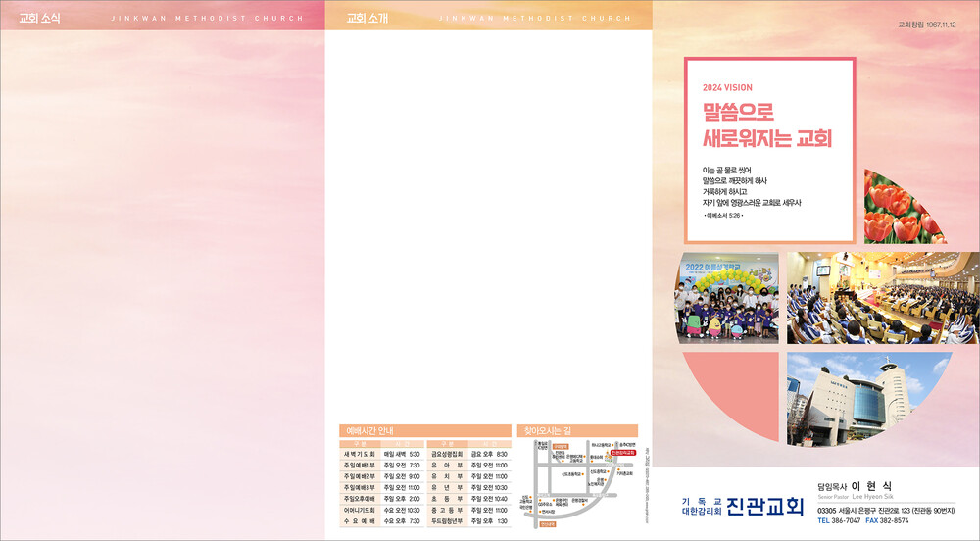Click the 말씀으로 새로워지는 교회 headline
980x541 pixels.
(766, 124)
